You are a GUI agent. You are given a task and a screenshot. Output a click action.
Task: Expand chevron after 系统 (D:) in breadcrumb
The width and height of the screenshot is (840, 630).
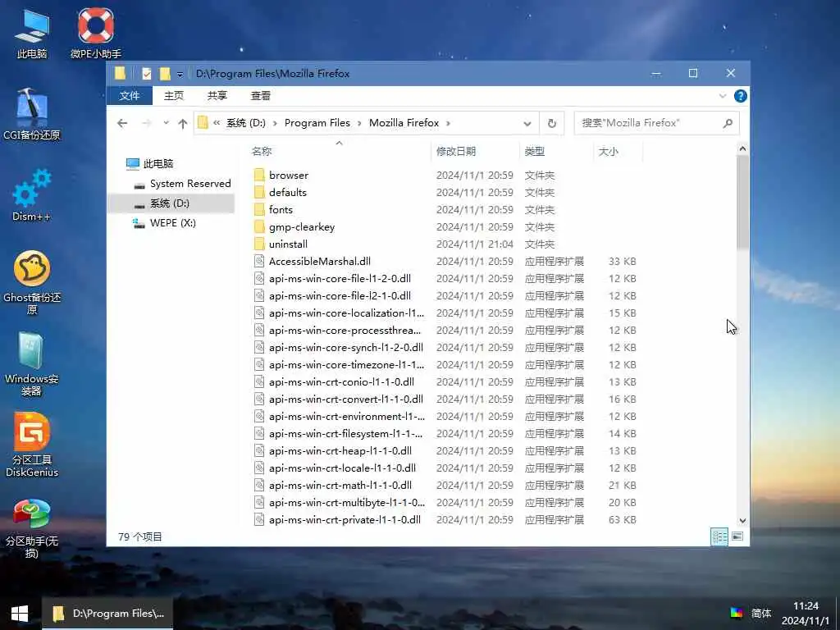click(275, 123)
